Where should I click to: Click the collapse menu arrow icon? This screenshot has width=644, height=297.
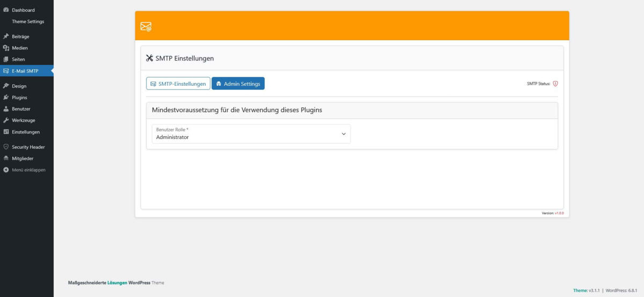click(6, 170)
